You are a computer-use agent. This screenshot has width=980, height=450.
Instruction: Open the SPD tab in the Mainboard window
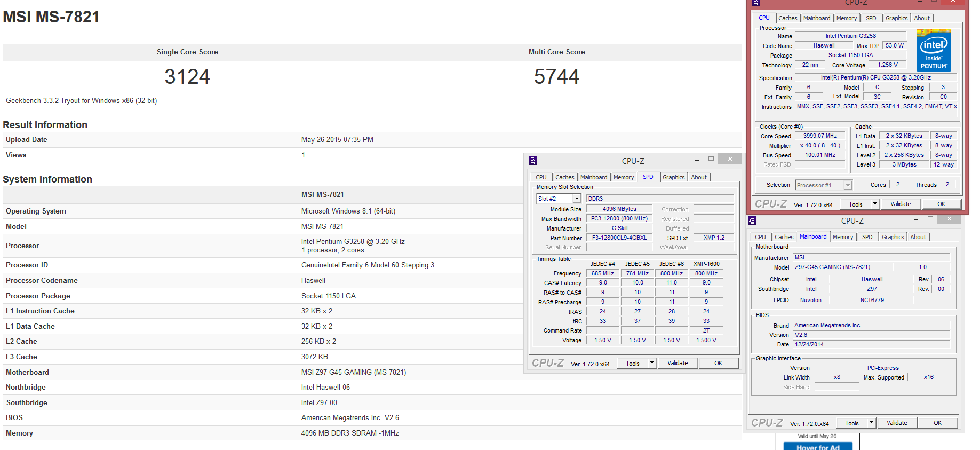pos(867,237)
